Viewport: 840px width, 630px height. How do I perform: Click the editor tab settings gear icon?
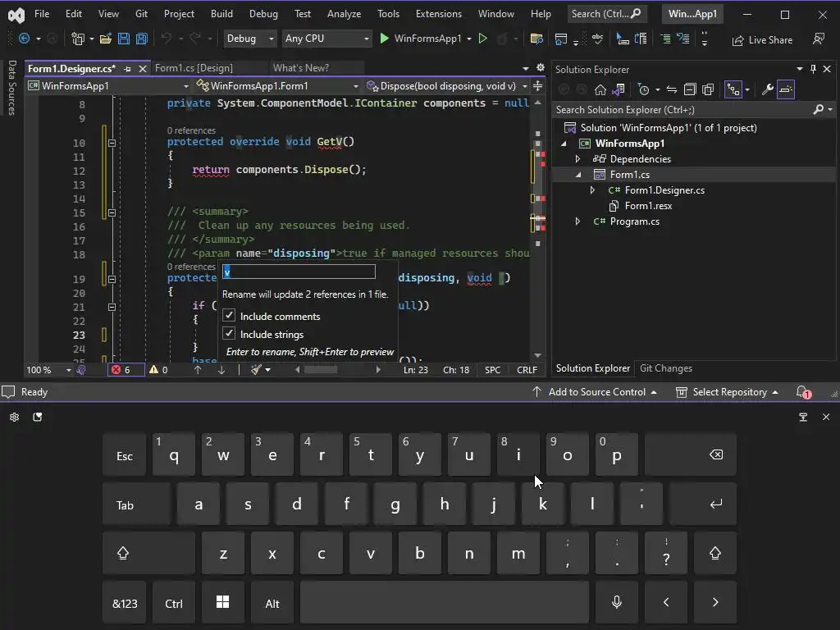point(540,68)
